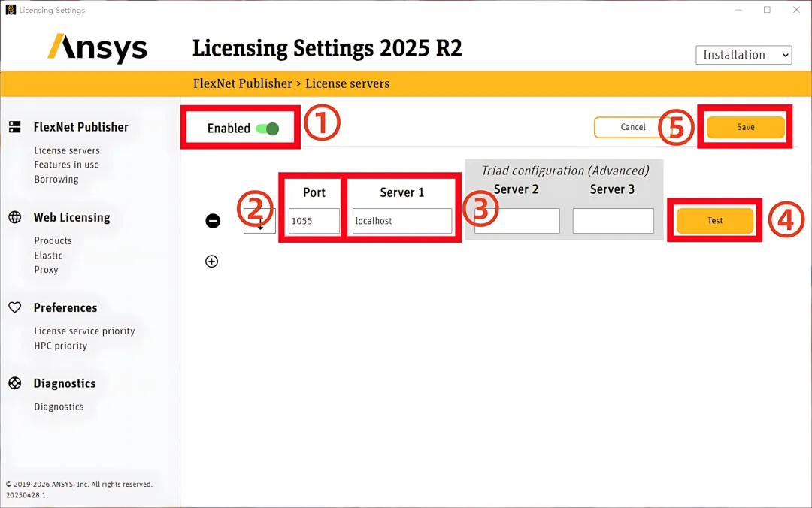This screenshot has height=508, width=812.
Task: Toggle the Enabled switch
Action: coord(268,129)
